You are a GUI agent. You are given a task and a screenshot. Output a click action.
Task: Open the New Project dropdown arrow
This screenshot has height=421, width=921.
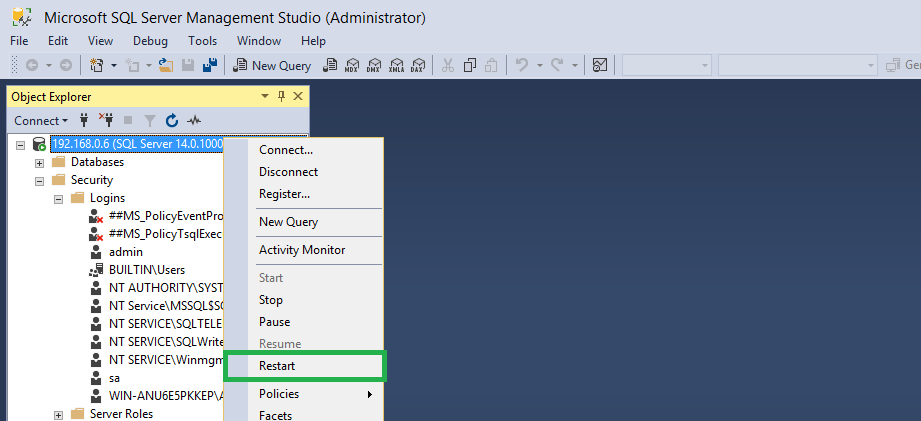[114, 66]
